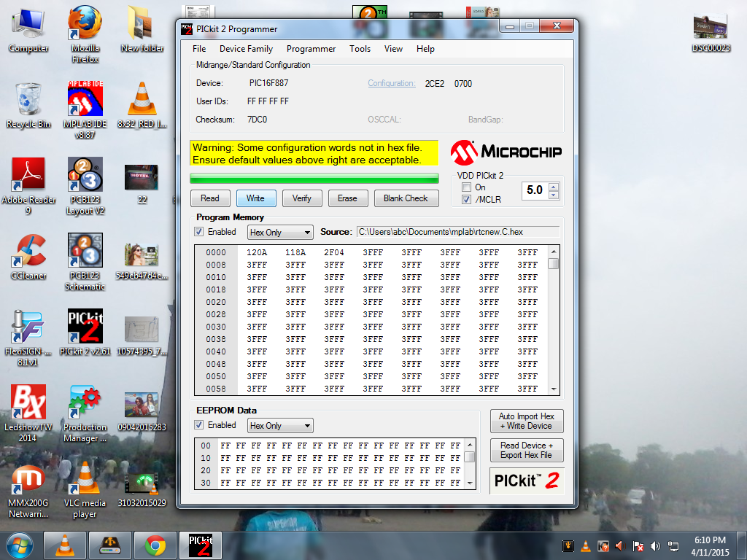Click the taskbar clock and date
This screenshot has height=560, width=747.
[710, 546]
